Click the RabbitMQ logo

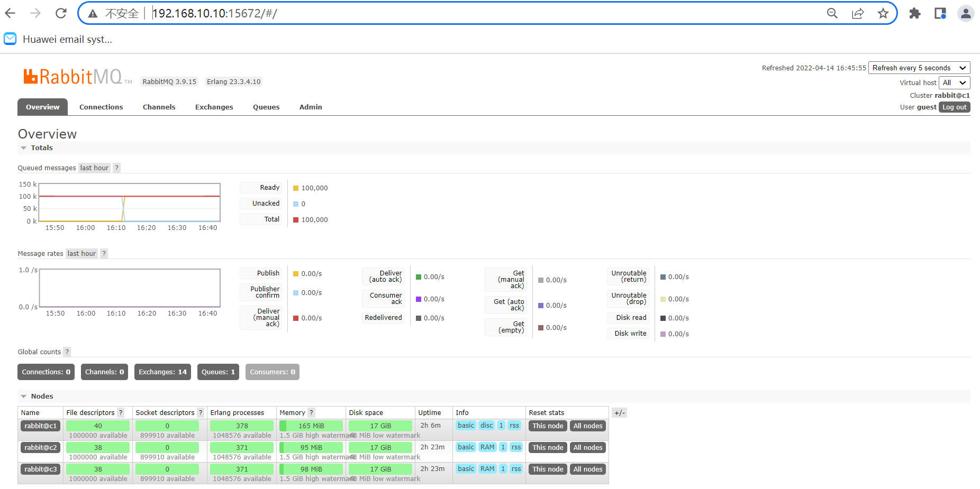(77, 77)
